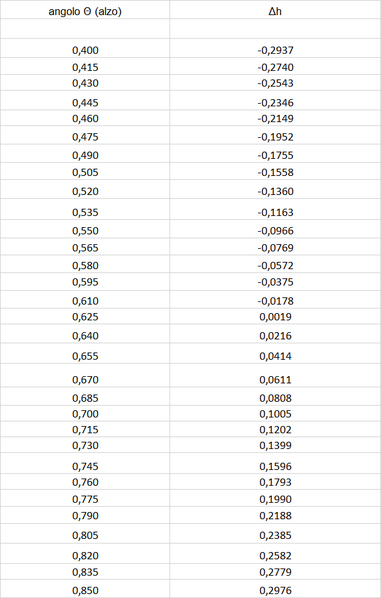Click the angle cell 0,820

(x=85, y=556)
